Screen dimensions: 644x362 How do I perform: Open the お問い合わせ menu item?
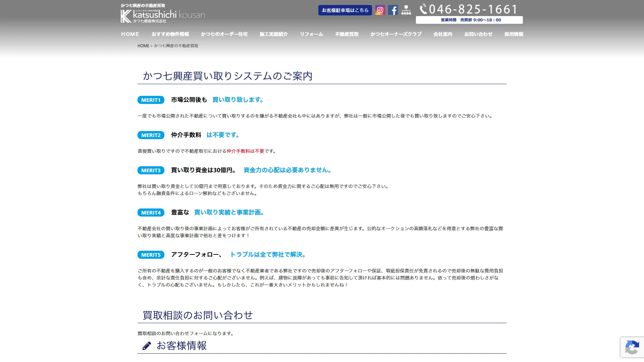(x=478, y=34)
